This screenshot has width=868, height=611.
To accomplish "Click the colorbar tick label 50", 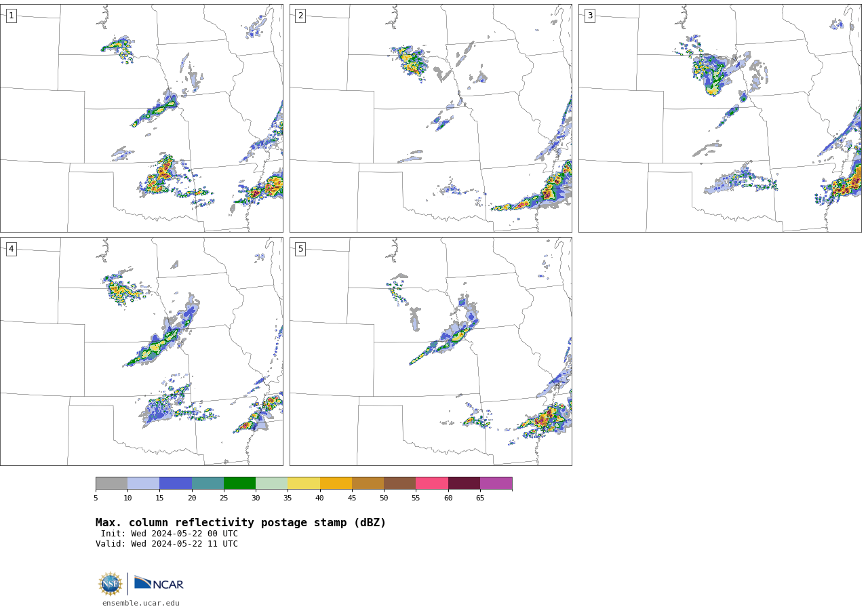I will pyautogui.click(x=384, y=498).
